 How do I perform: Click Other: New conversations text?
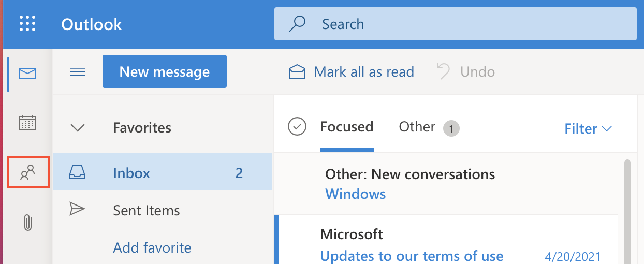(410, 174)
